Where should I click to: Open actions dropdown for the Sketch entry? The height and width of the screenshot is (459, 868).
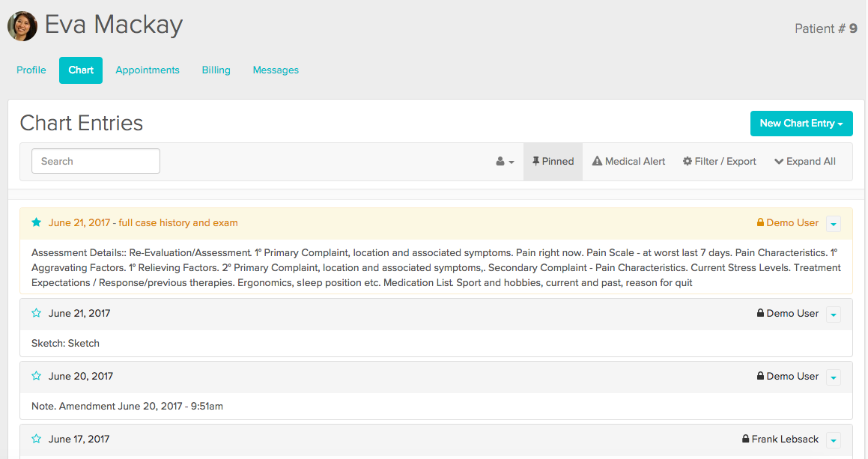[833, 314]
